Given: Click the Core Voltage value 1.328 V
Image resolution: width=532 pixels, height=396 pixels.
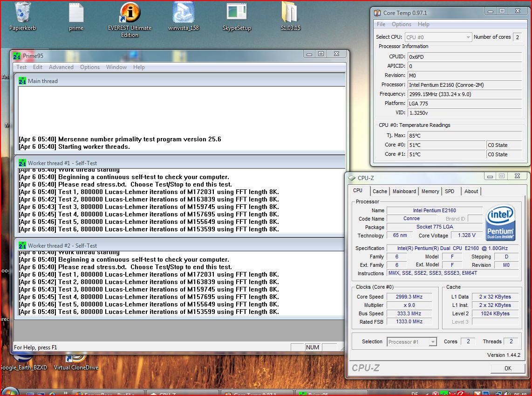Looking at the screenshot, I should pos(466,236).
